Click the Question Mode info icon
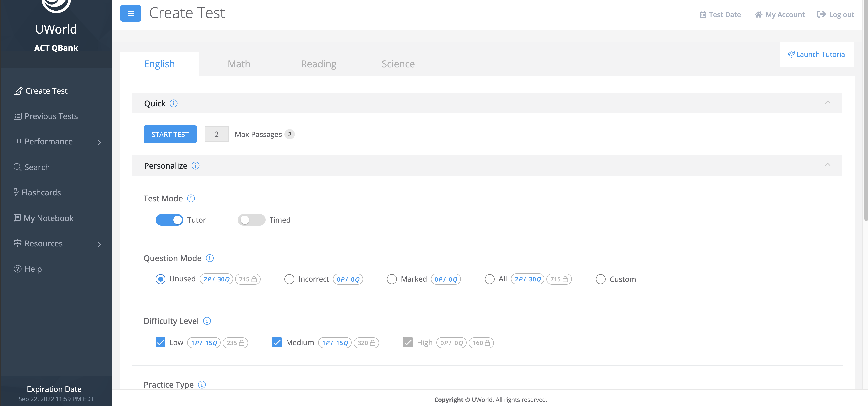This screenshot has width=868, height=406. point(210,258)
